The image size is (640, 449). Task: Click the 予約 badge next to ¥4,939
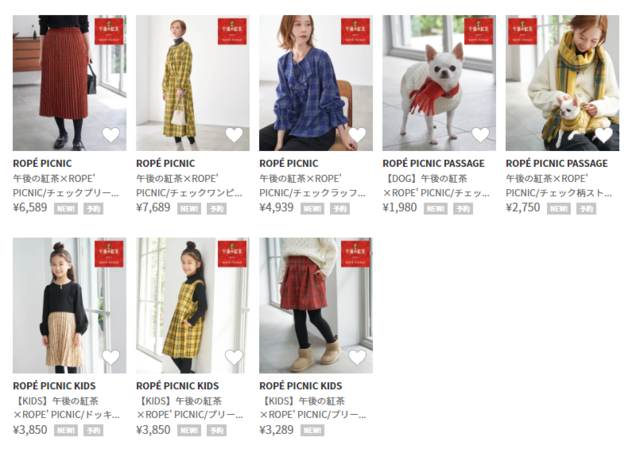click(340, 209)
